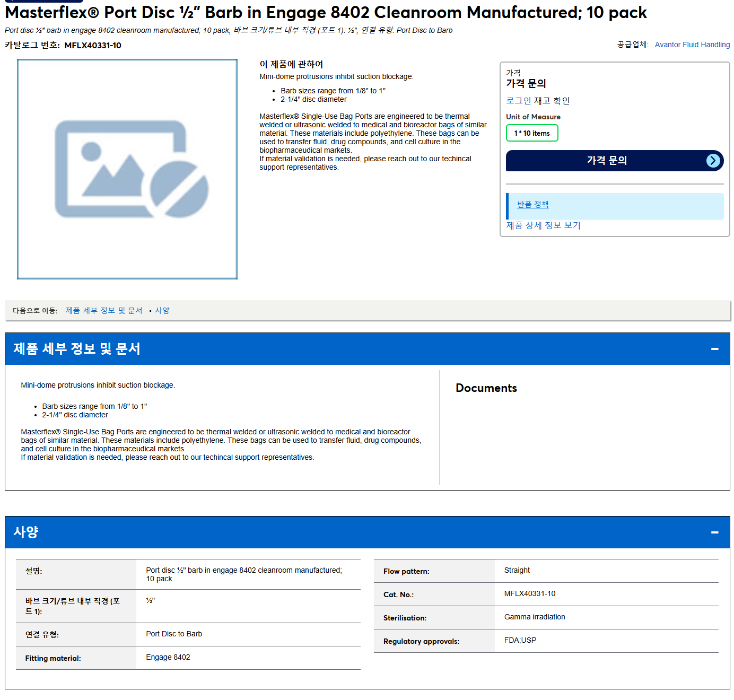Open 제품 상세 정보 보기 link
734x700 pixels.
(x=543, y=225)
